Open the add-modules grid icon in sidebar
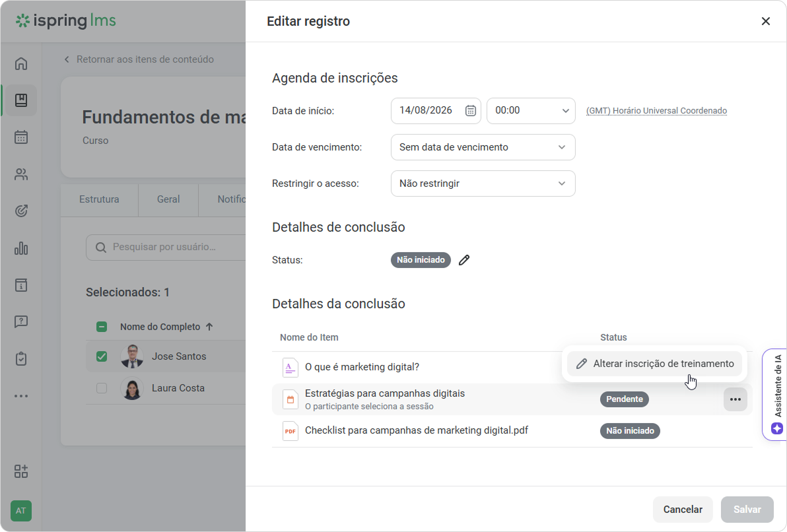The height and width of the screenshot is (532, 787). [21, 471]
